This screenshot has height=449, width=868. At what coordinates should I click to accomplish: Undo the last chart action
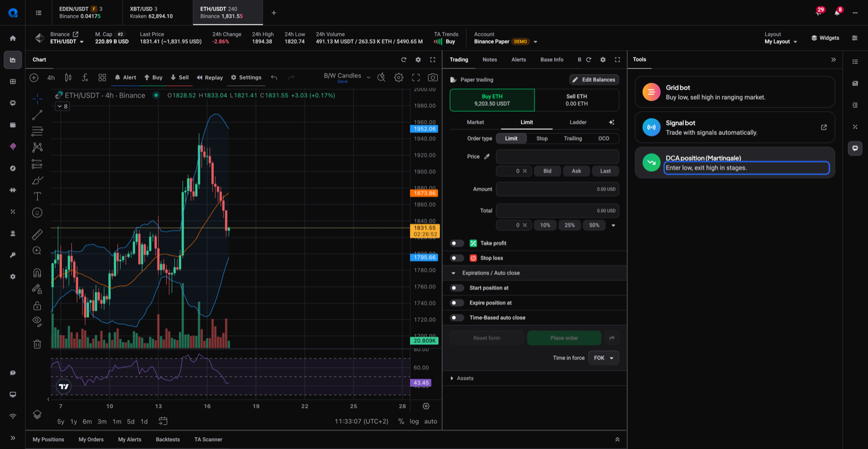pos(274,78)
